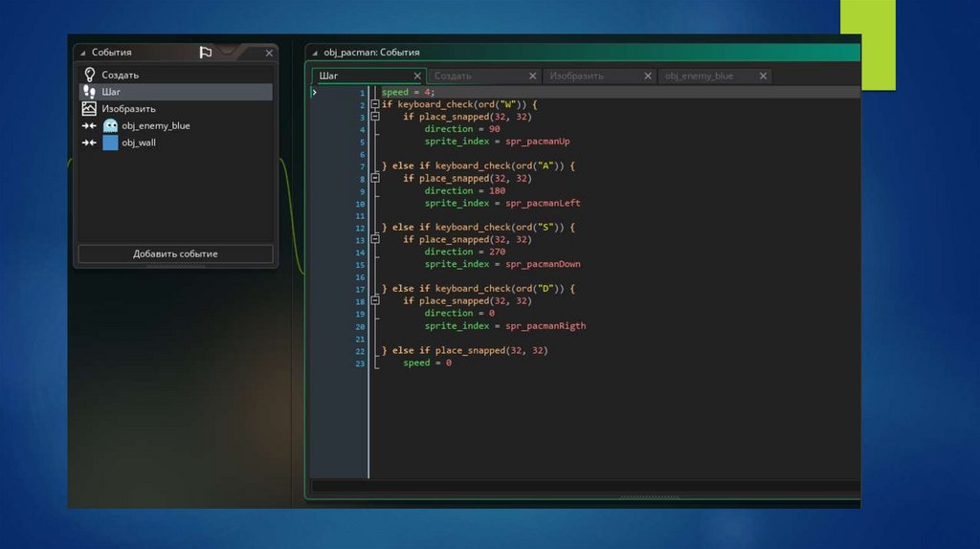980x549 pixels.
Task: Close the Изобразить tab
Action: click(648, 76)
